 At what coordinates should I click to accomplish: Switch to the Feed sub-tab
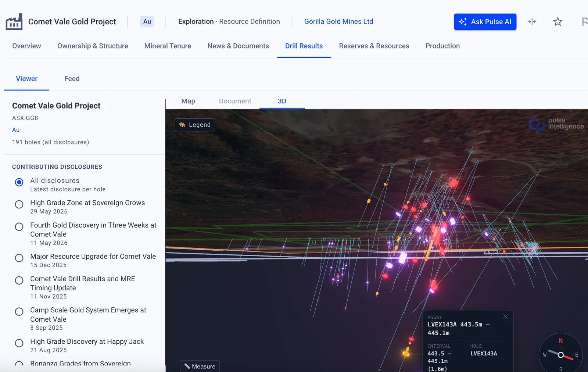[x=72, y=79]
